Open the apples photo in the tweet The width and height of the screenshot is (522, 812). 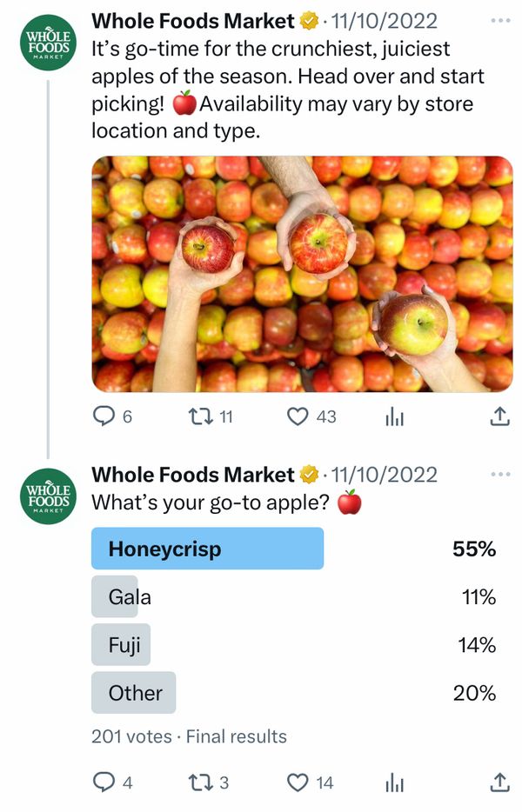coord(302,274)
